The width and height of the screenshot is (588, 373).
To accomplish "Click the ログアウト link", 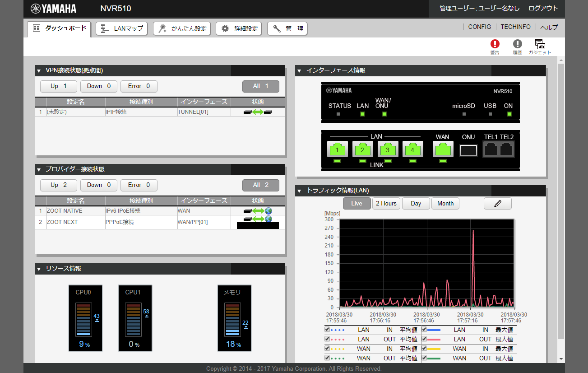I will [543, 8].
